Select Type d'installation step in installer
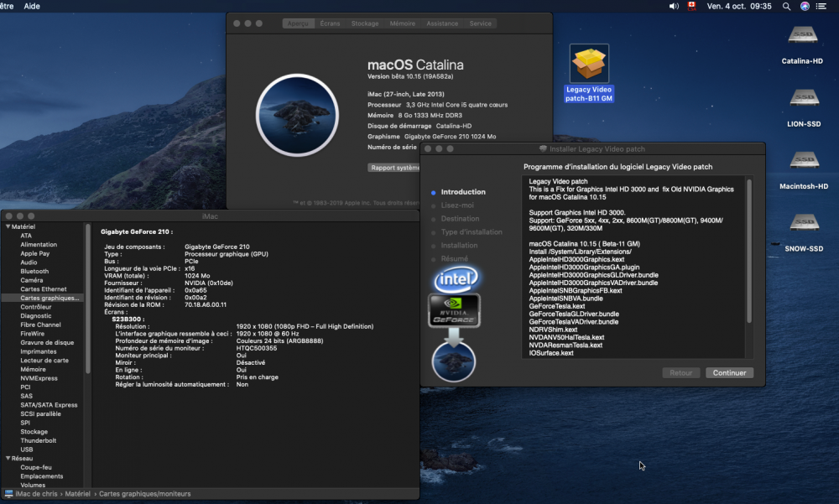 click(x=472, y=232)
